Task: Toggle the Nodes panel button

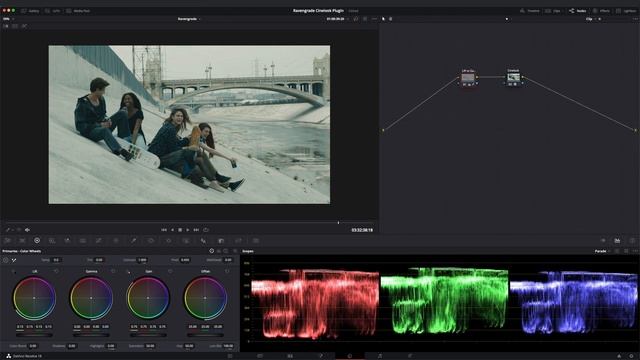Action: pos(578,11)
